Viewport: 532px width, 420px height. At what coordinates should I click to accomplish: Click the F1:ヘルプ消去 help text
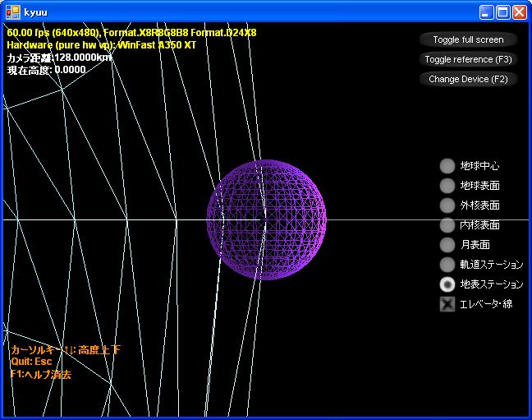click(x=41, y=374)
